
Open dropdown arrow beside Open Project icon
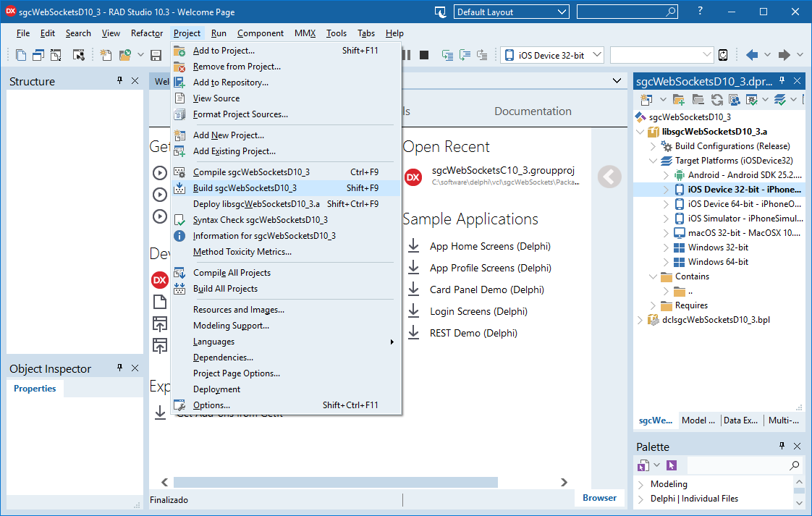tap(140, 55)
